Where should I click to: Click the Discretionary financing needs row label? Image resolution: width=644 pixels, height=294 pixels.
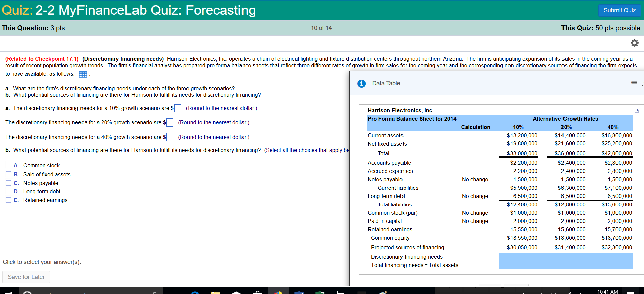(x=407, y=257)
